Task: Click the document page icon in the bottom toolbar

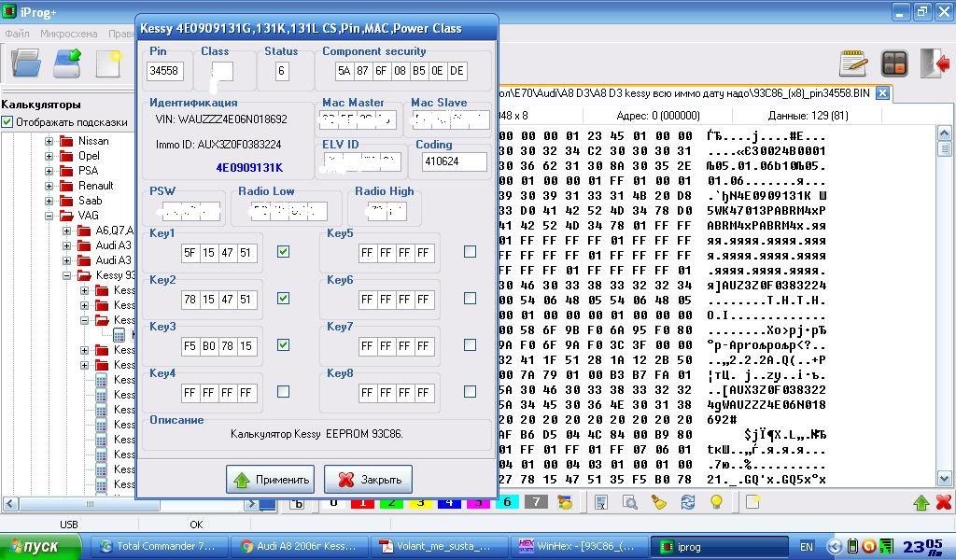Action: coord(601,503)
